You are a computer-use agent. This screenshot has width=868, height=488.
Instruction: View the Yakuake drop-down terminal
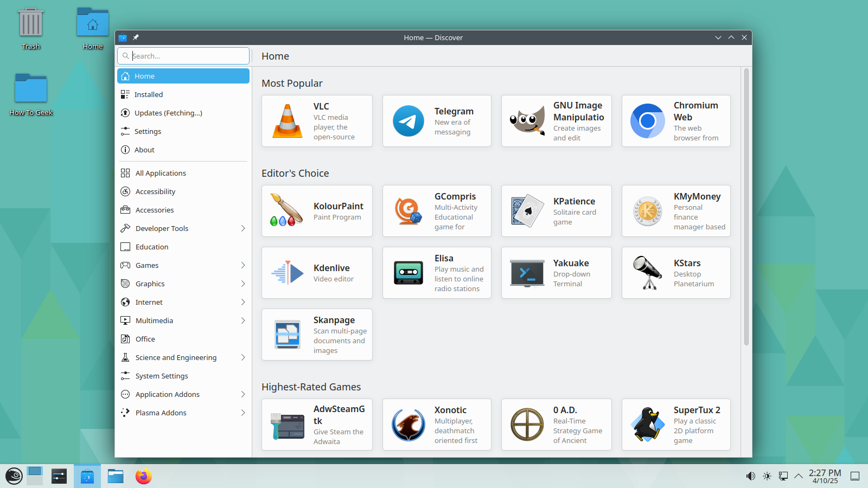pos(556,273)
